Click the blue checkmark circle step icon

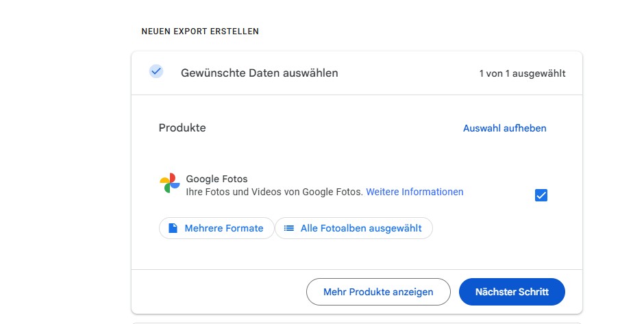click(156, 71)
